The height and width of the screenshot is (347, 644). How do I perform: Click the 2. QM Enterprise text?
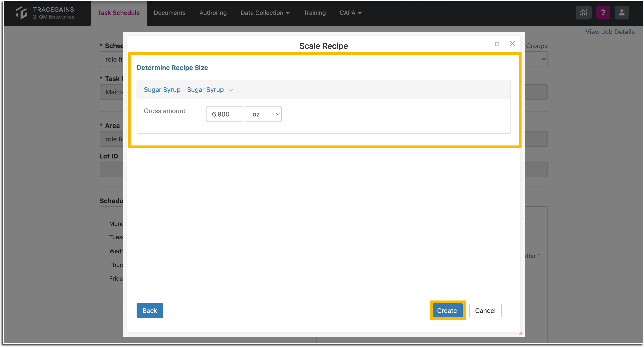pyautogui.click(x=54, y=17)
